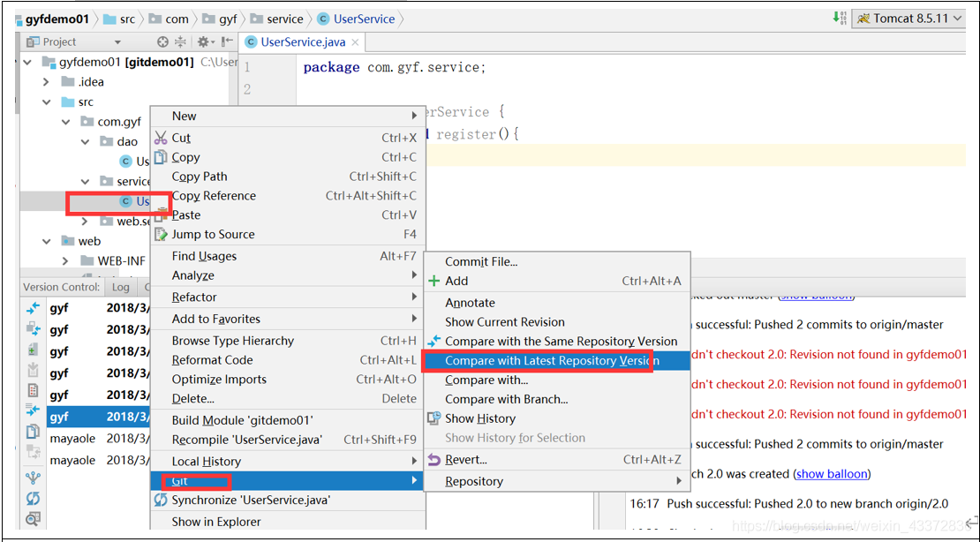The image size is (980, 542).
Task: Open the Local History submenu
Action: click(x=288, y=462)
